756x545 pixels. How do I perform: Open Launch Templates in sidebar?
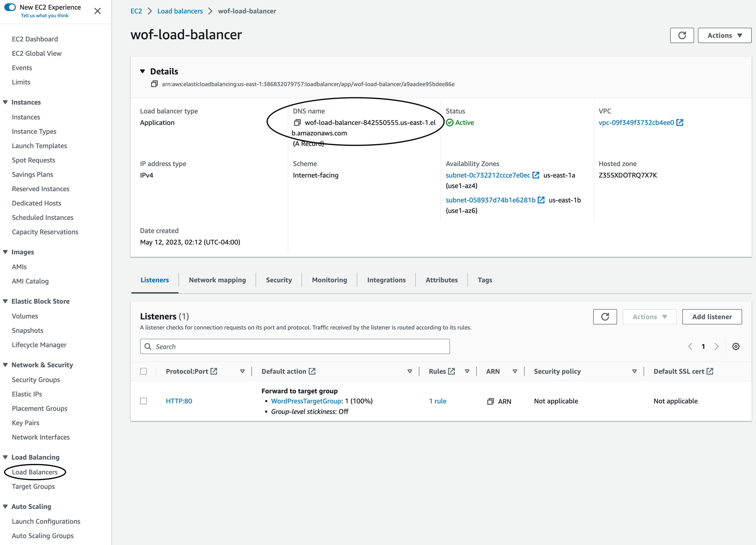point(39,146)
